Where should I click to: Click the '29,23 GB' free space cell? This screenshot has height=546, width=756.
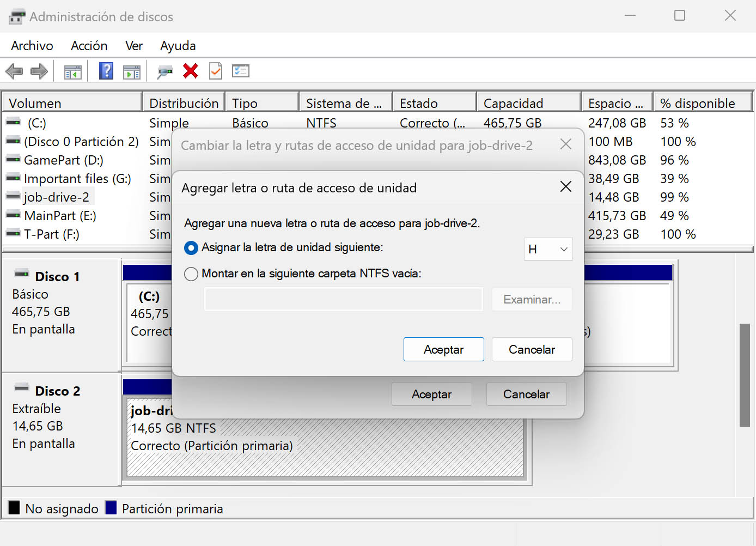(614, 234)
